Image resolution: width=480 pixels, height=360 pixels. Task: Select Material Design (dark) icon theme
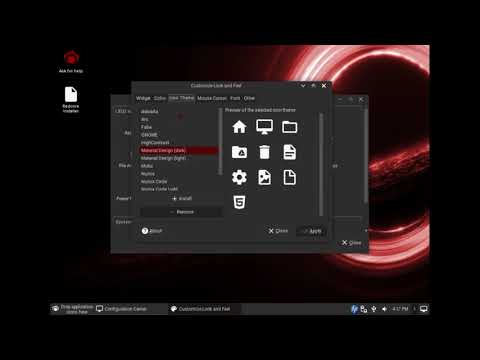coord(179,150)
